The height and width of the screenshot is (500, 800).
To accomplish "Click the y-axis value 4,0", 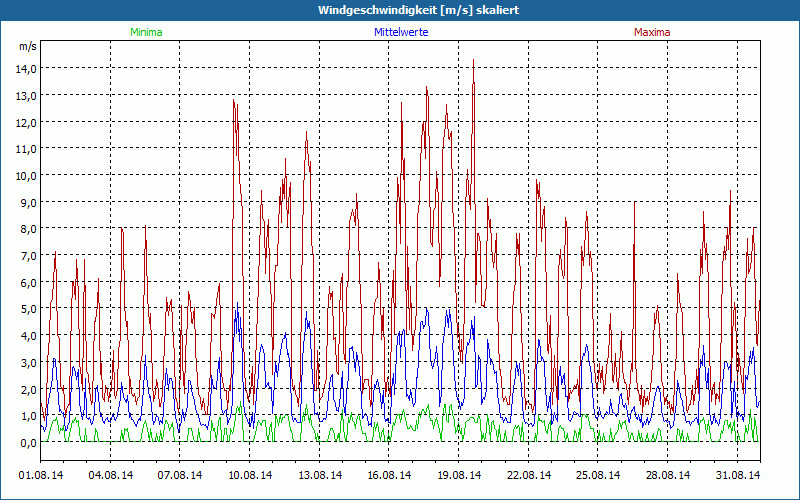I will pyautogui.click(x=28, y=336).
